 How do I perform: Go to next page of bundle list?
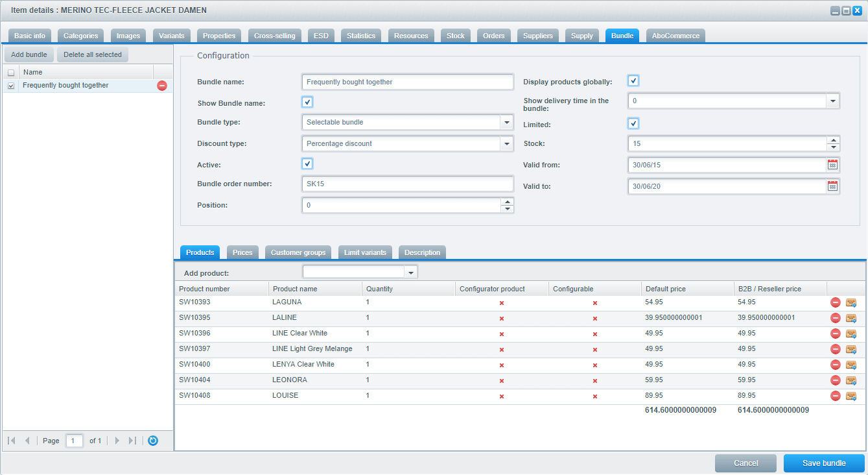(117, 441)
